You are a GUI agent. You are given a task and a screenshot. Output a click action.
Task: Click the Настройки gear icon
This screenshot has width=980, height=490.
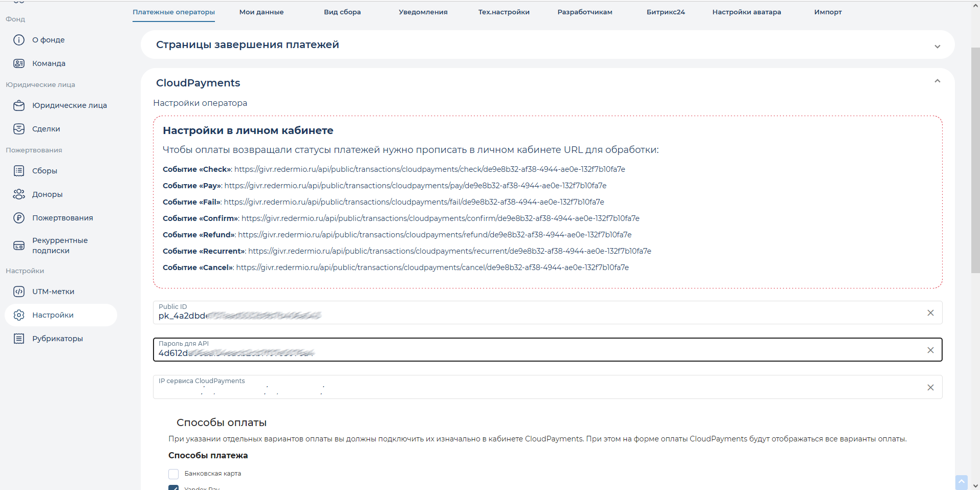(19, 315)
